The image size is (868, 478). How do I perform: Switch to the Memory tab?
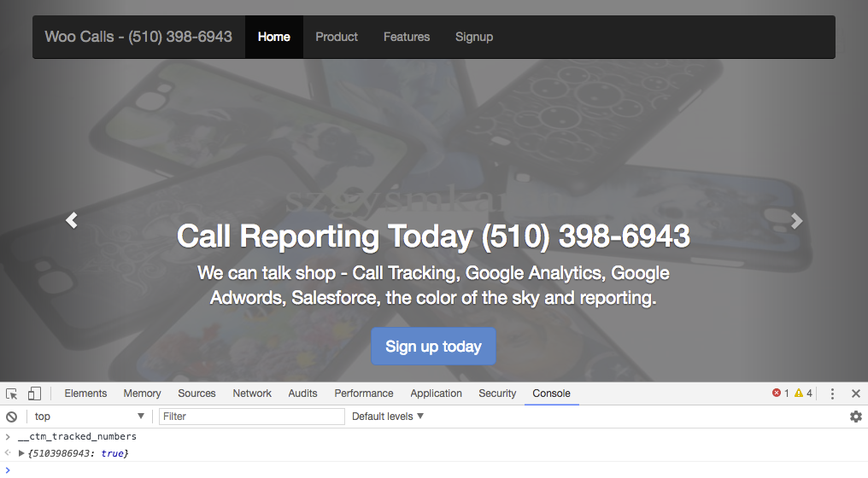click(x=142, y=393)
